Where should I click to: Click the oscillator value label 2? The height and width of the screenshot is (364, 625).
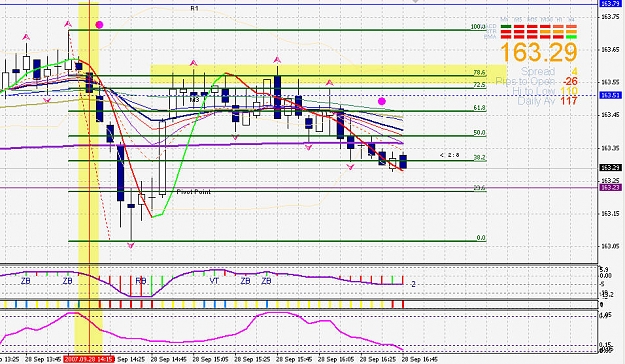[x=413, y=284]
